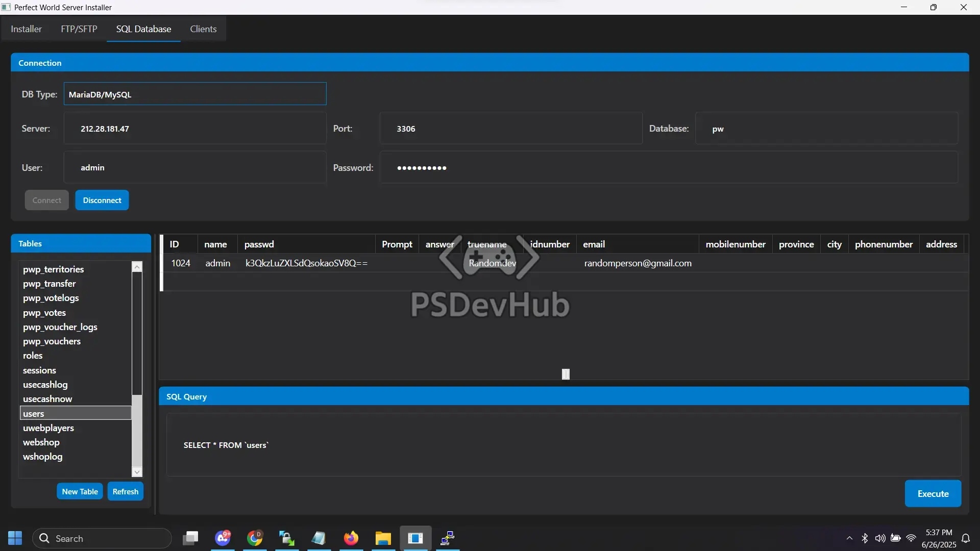Screen dimensions: 980x551
Task: Click the Bluetooth tray icon
Action: pos(865,538)
